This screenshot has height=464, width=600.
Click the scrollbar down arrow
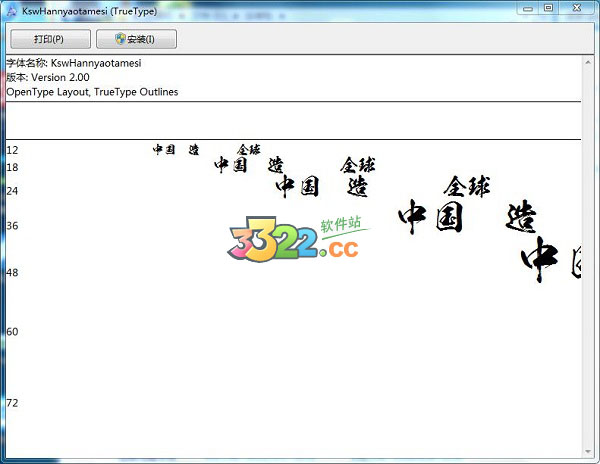tap(588, 452)
